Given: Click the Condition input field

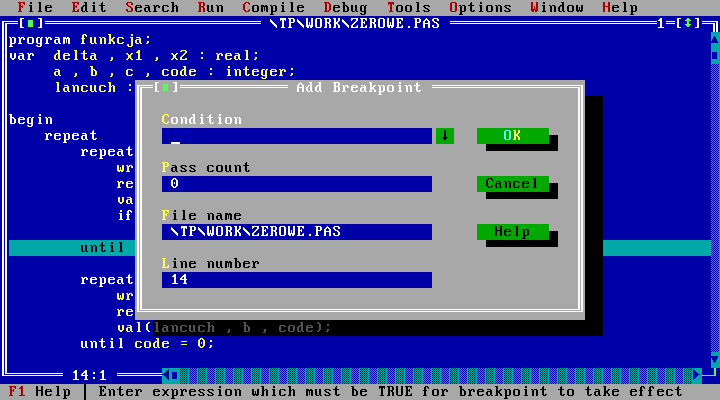Looking at the screenshot, I should [x=296, y=136].
